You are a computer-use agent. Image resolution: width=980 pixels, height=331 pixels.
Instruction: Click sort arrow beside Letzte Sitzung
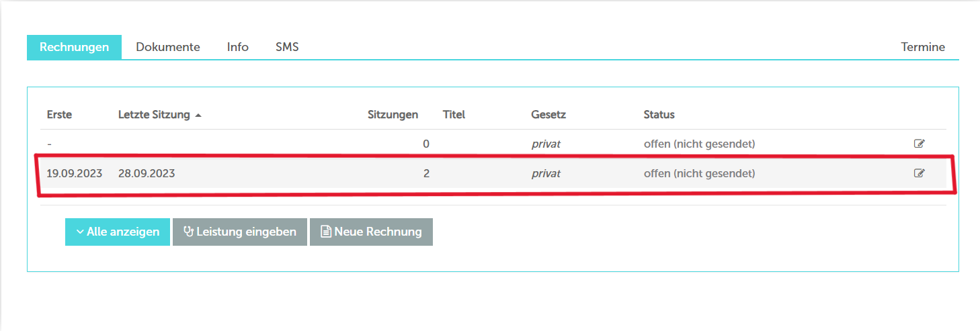(x=198, y=115)
